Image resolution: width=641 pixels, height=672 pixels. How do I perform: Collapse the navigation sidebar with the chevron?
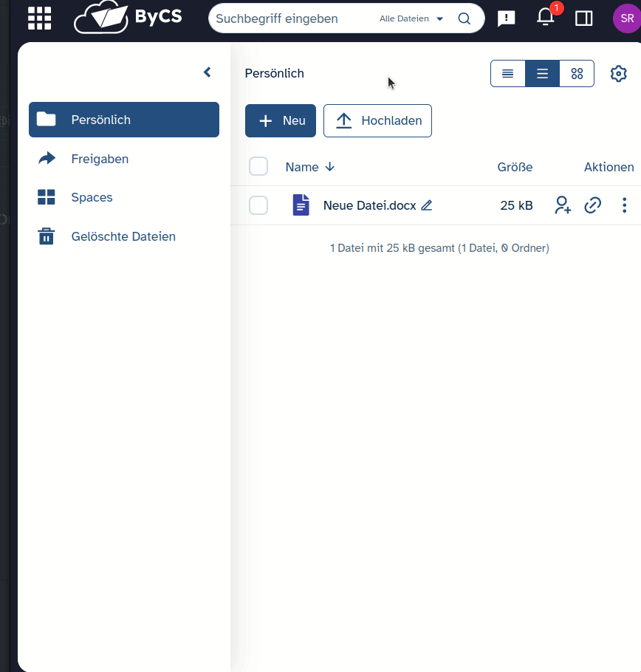(208, 72)
